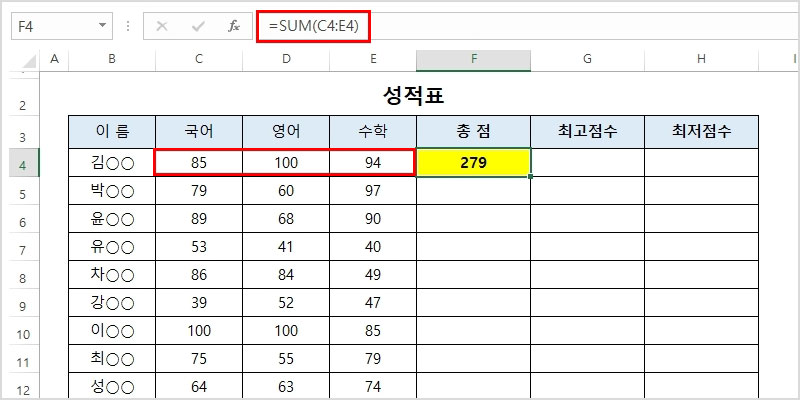
Task: Click the Cancel X icon in formula bar
Action: 162,26
